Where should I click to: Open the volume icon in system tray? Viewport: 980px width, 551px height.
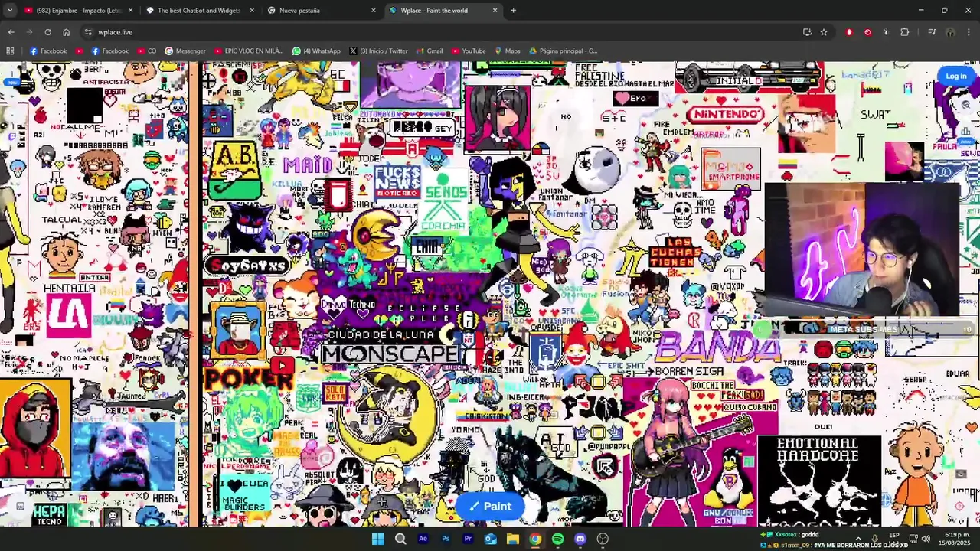(926, 539)
